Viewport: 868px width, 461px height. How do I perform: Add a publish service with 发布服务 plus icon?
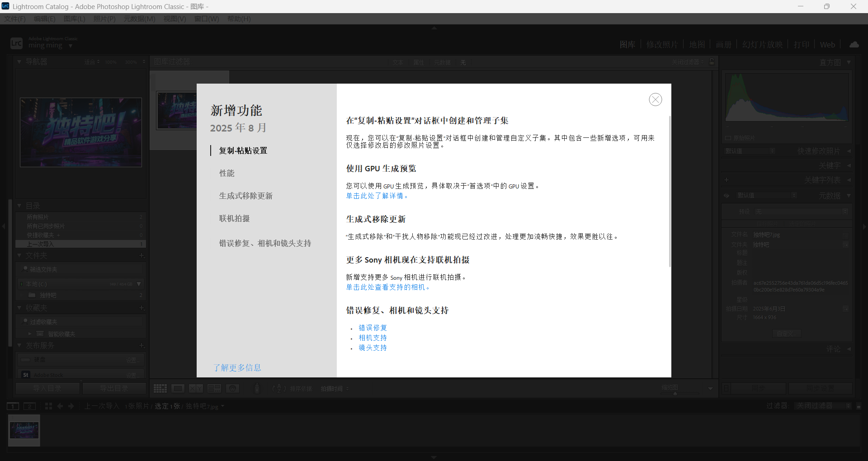pyautogui.click(x=142, y=345)
